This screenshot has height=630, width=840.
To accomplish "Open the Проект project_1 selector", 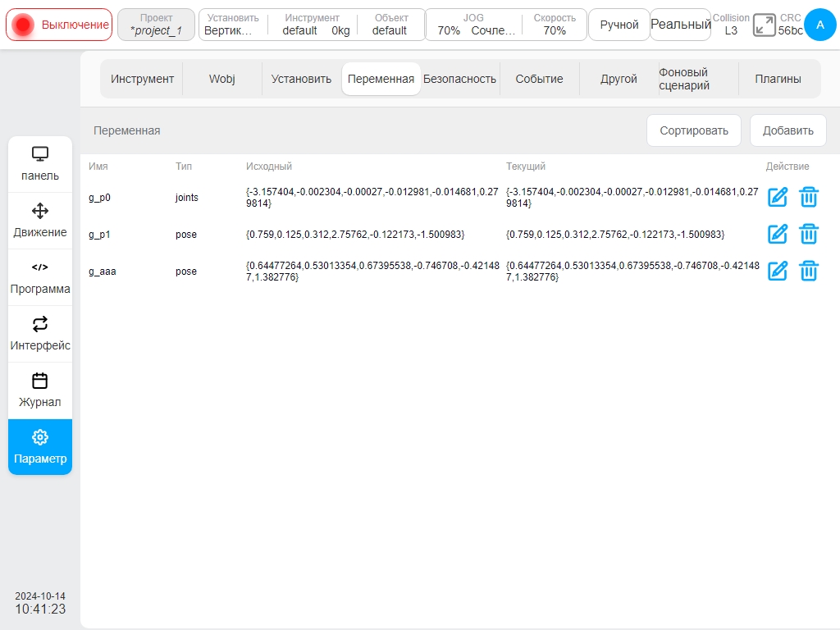I will [156, 25].
